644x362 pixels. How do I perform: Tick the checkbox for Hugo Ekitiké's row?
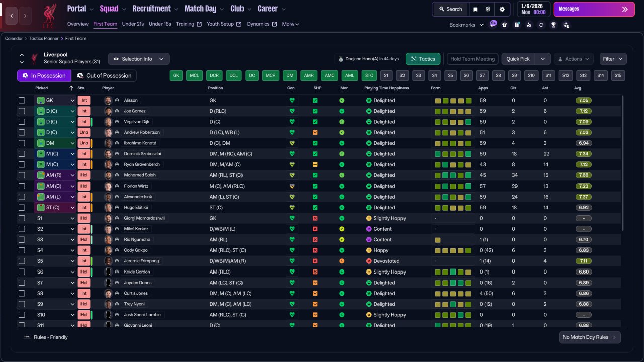(x=22, y=208)
